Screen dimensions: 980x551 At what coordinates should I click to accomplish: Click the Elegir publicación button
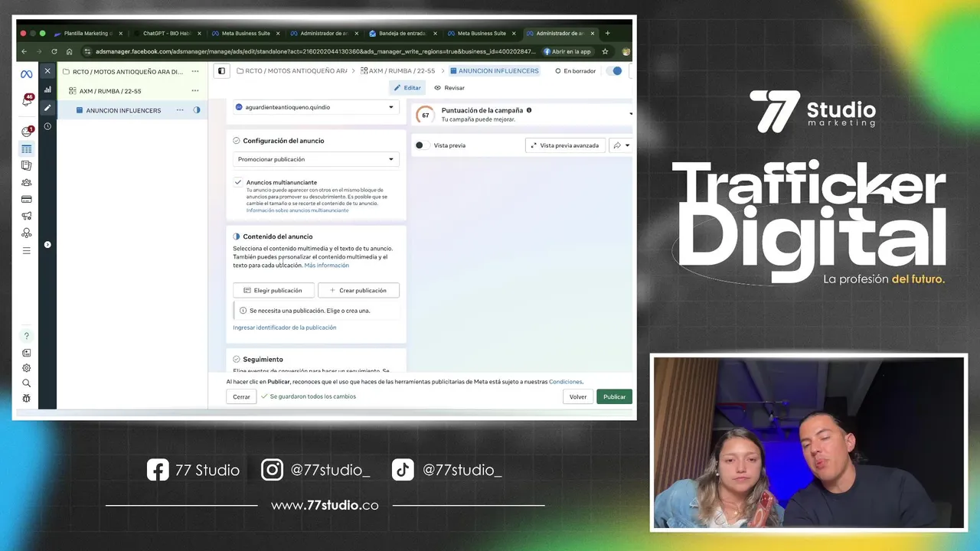pos(273,291)
